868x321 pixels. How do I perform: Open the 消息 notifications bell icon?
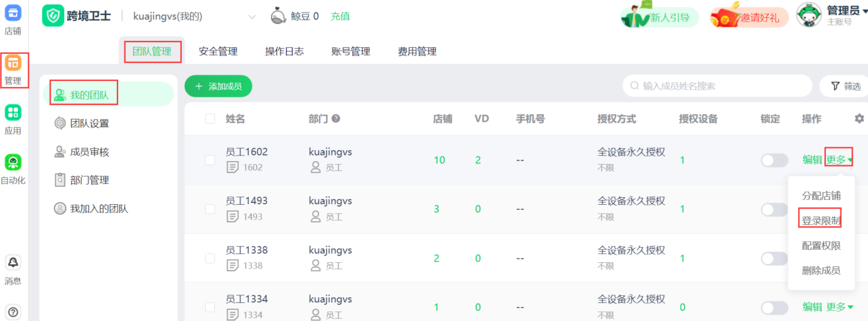point(13,263)
